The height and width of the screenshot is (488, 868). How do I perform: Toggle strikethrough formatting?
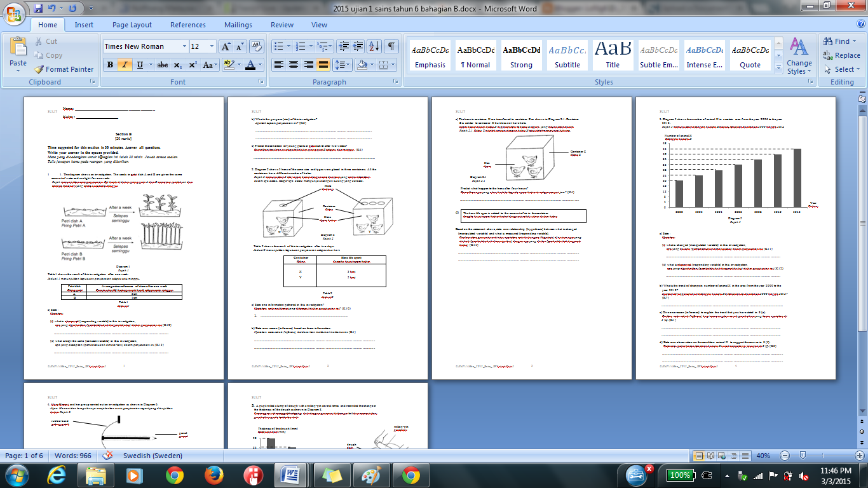coord(163,65)
